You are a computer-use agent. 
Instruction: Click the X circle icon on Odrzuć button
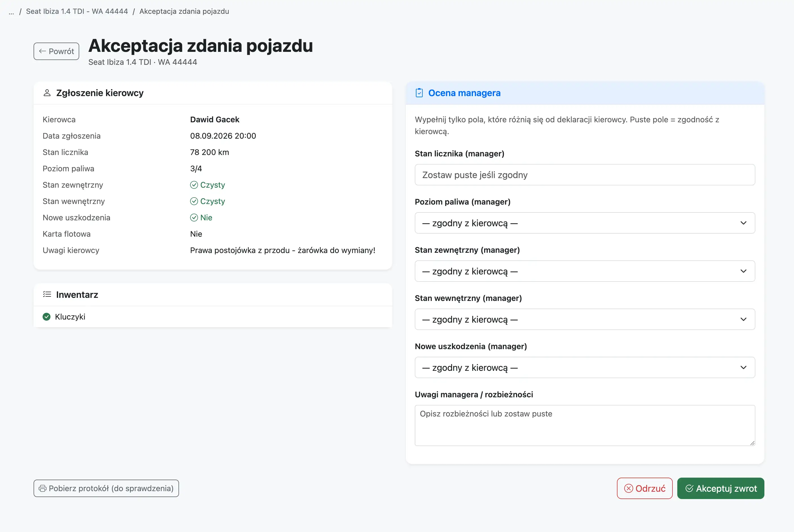click(629, 489)
